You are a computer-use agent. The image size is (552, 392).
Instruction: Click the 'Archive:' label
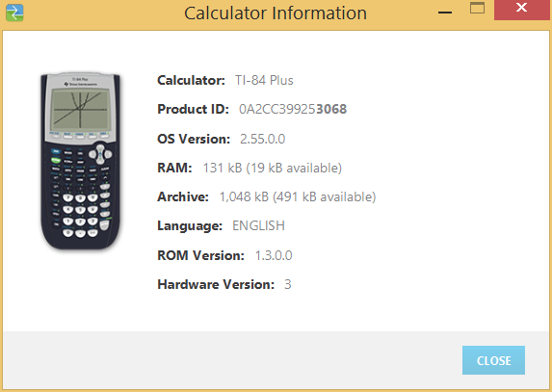[183, 196]
